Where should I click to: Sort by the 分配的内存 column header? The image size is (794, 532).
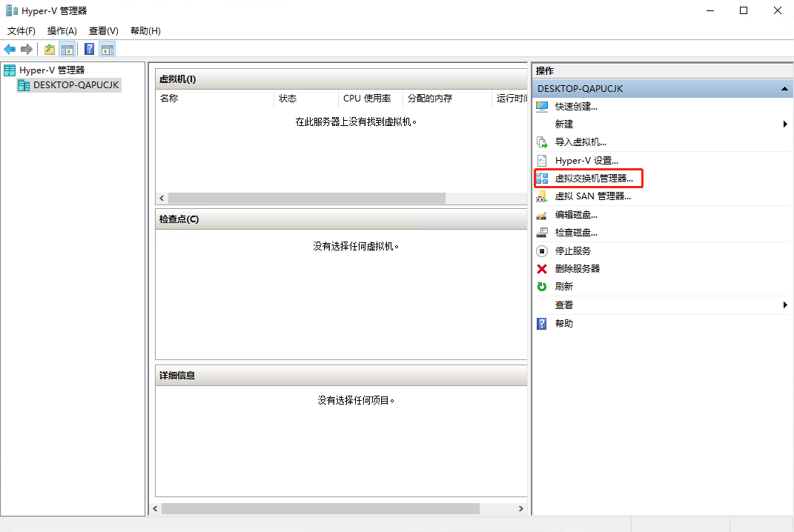coord(447,99)
